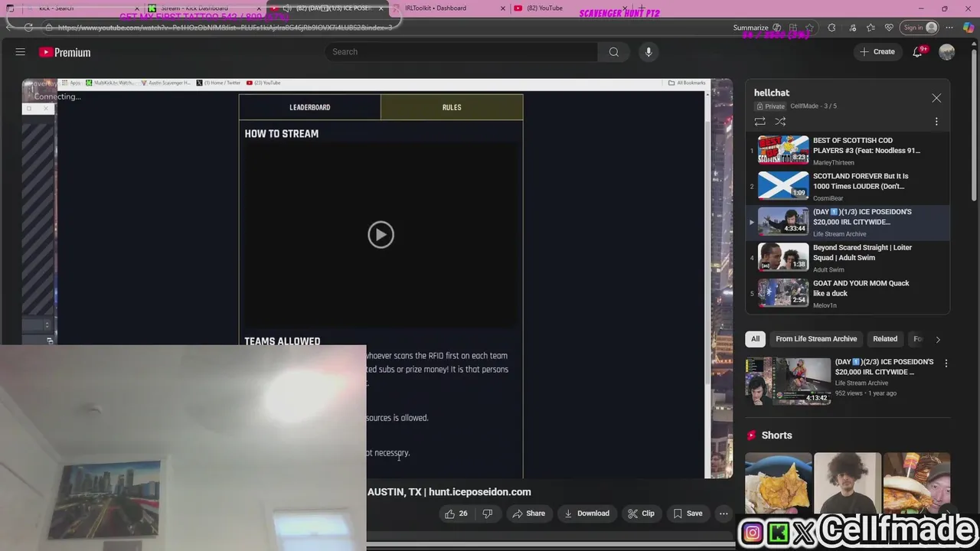Click the browser address bar URL

pyautogui.click(x=225, y=28)
